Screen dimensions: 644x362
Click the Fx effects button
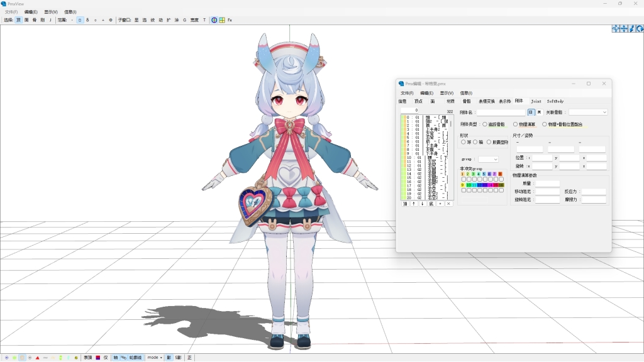click(x=230, y=19)
